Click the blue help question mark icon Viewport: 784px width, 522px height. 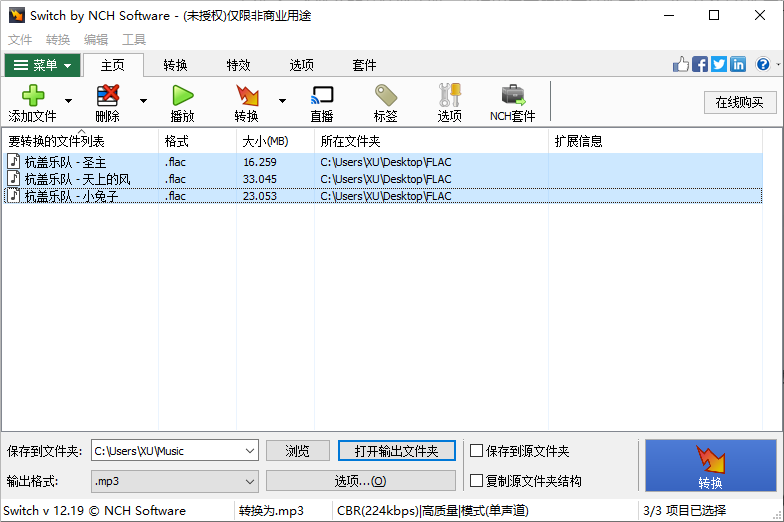[x=763, y=64]
